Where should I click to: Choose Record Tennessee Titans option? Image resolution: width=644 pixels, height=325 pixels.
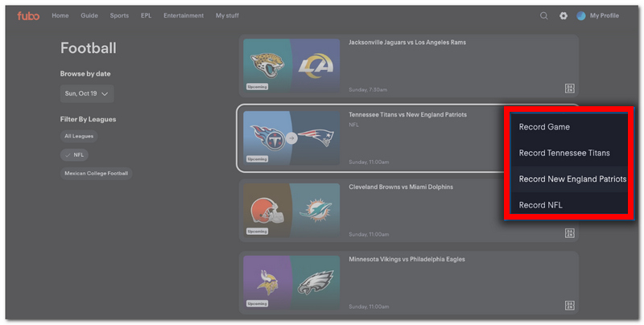(569, 153)
